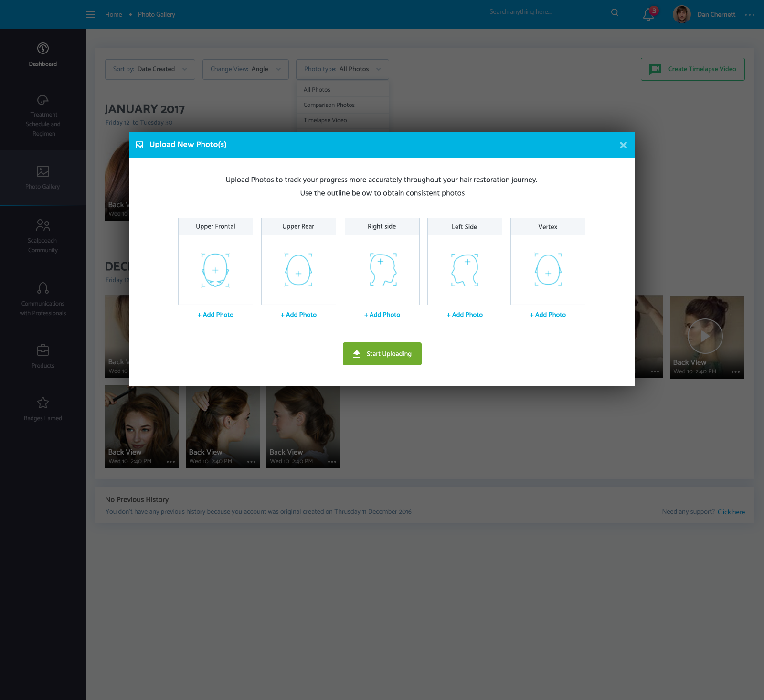Image resolution: width=764 pixels, height=700 pixels.
Task: Expand the Change View Angle dropdown
Action: [245, 69]
